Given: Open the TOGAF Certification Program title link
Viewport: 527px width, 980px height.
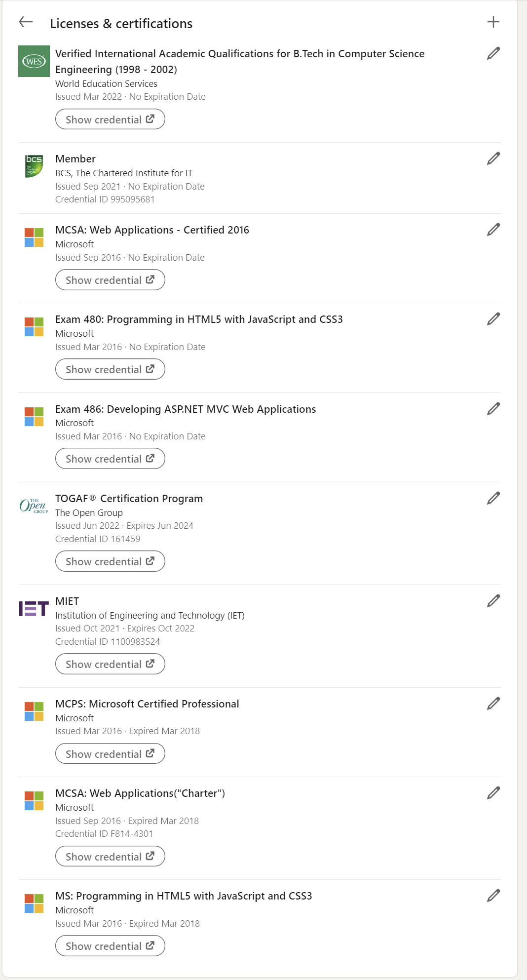Looking at the screenshot, I should tap(129, 499).
